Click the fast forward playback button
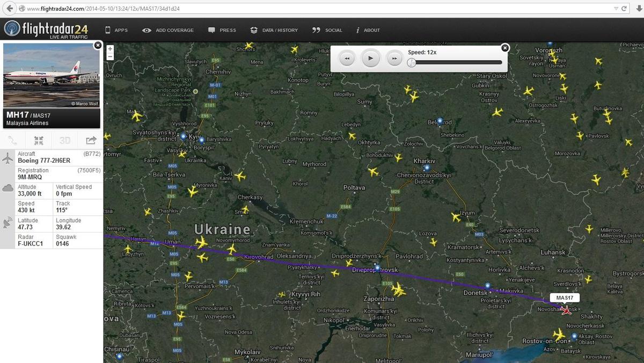This screenshot has width=644, height=363. pos(394,58)
